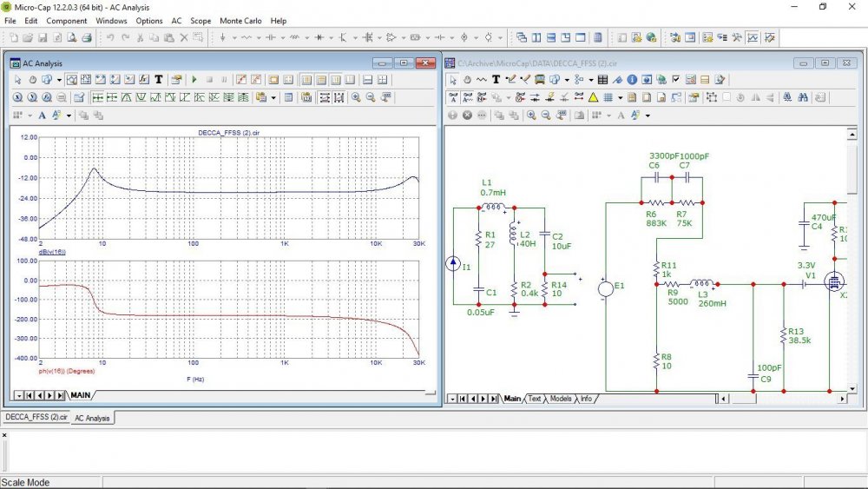The height and width of the screenshot is (489, 868).
Task: Click the Info blue circle icon
Action: (x=632, y=79)
